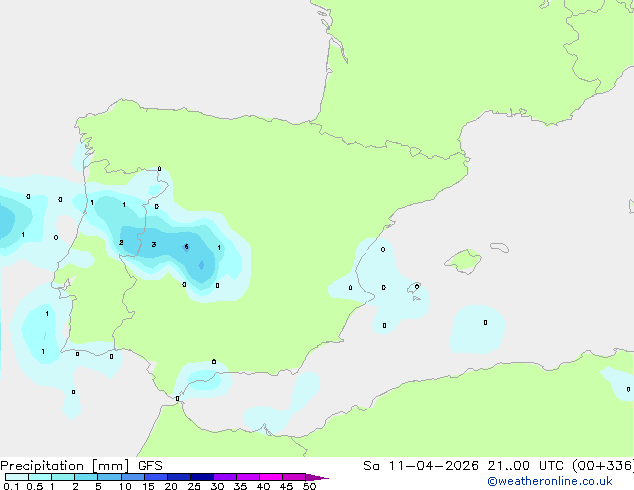Select the 5–10 mm legend color swatch
The image size is (634, 490).
109,477
